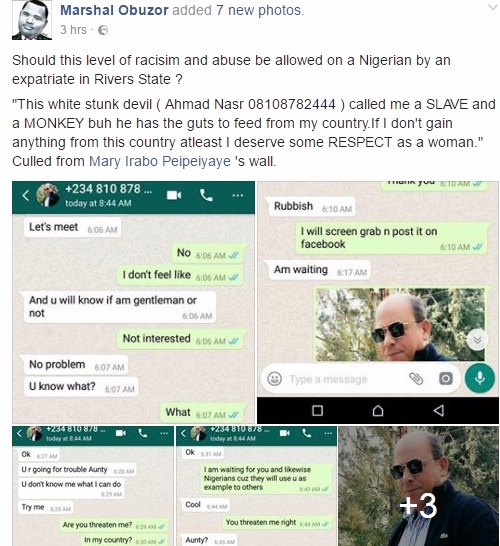
Task: Click the attachment paperclip icon
Action: point(416,379)
